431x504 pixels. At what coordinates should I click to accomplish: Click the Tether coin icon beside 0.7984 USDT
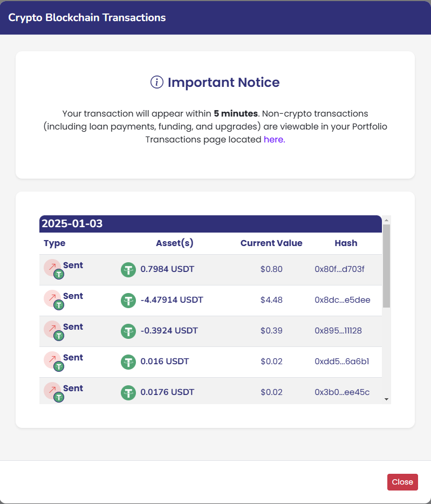pos(128,269)
